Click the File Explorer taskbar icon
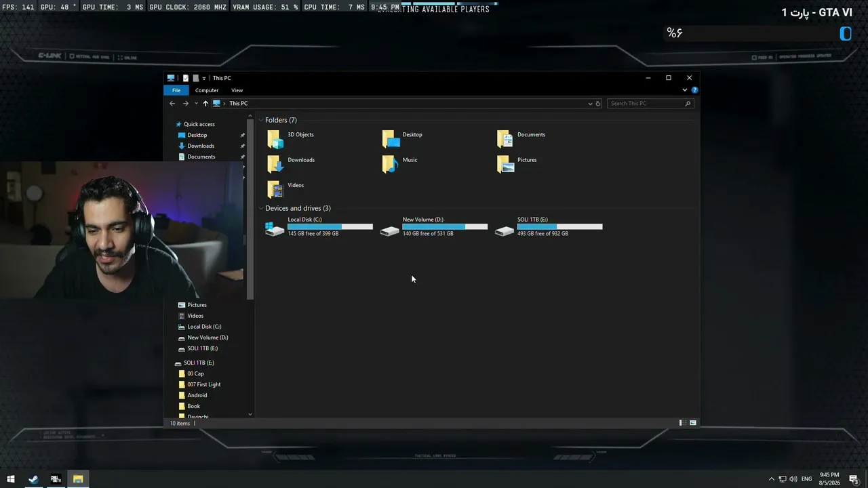Image resolution: width=868 pixels, height=488 pixels. (78, 479)
